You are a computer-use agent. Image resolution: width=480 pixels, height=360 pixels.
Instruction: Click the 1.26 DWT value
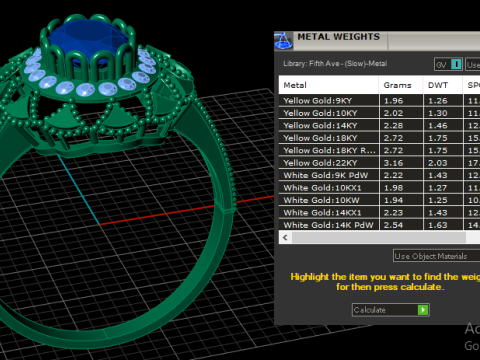438,101
